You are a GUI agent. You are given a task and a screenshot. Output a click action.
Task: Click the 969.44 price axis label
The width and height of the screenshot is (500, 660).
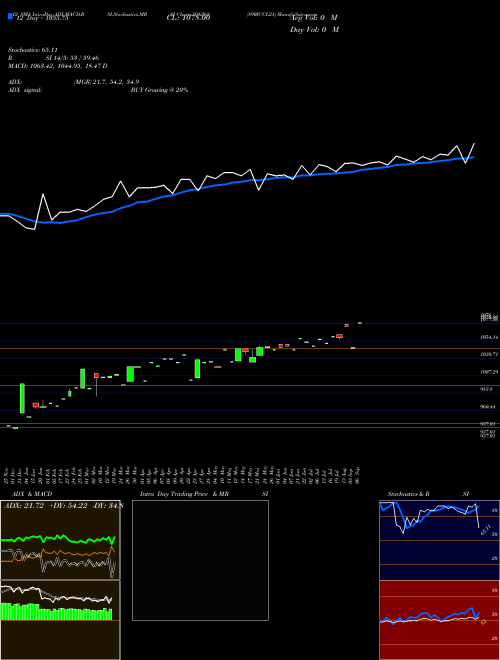click(x=489, y=407)
